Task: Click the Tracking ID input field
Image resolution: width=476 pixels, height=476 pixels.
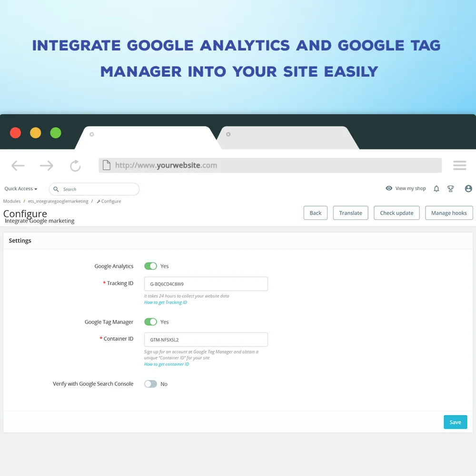Action: tap(206, 284)
